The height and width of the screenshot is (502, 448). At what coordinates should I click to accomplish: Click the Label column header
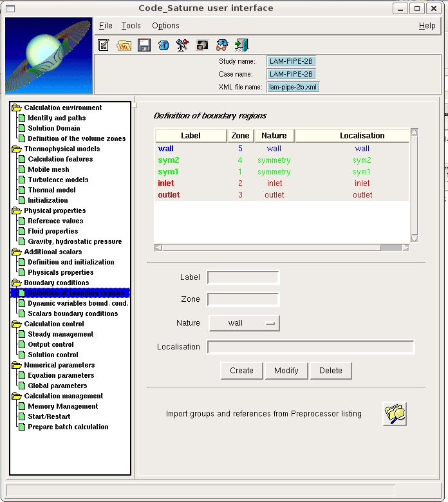click(191, 136)
